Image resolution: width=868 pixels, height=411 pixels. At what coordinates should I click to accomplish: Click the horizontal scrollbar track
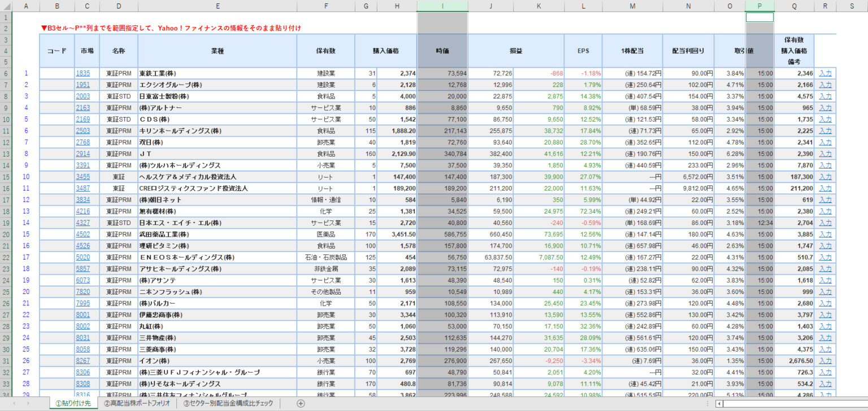(791, 403)
